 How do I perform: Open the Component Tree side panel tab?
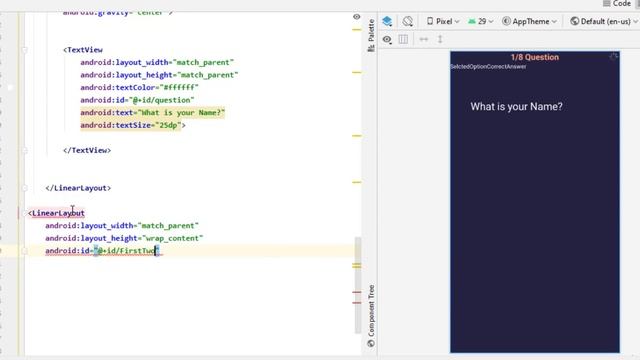371,316
